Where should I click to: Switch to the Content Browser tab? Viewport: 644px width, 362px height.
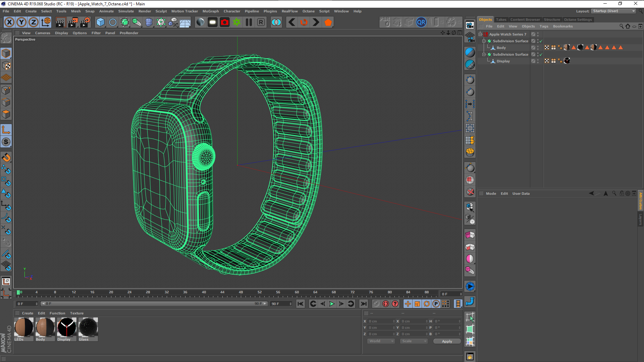click(x=525, y=19)
